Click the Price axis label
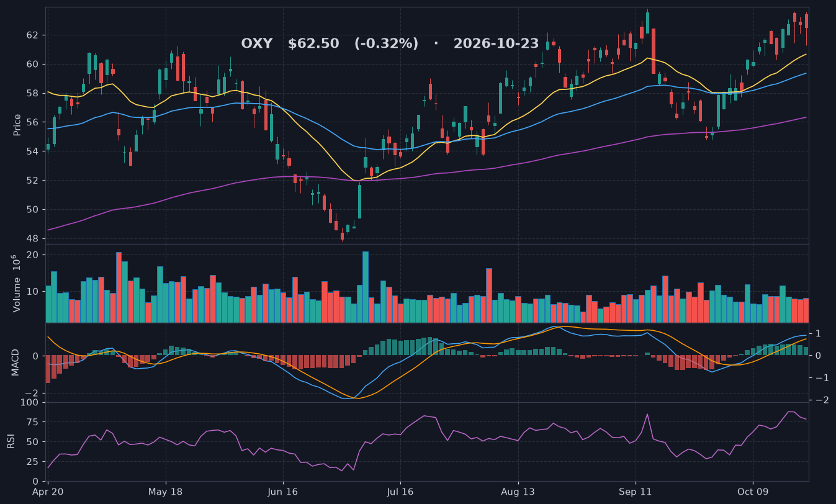Screen dimensions: 836x504 pyautogui.click(x=17, y=125)
